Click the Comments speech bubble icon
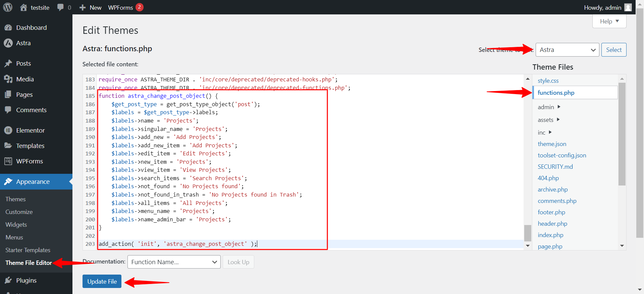Screen dimensions: 644x294 click(x=8, y=110)
